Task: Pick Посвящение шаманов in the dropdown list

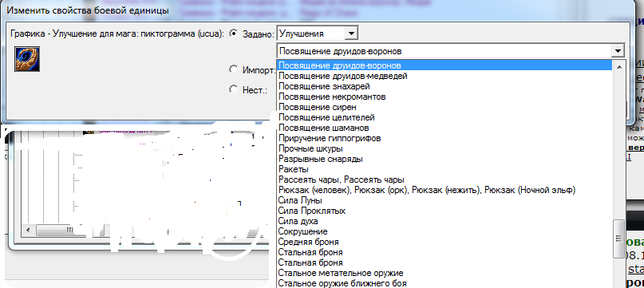Action: pyautogui.click(x=444, y=128)
